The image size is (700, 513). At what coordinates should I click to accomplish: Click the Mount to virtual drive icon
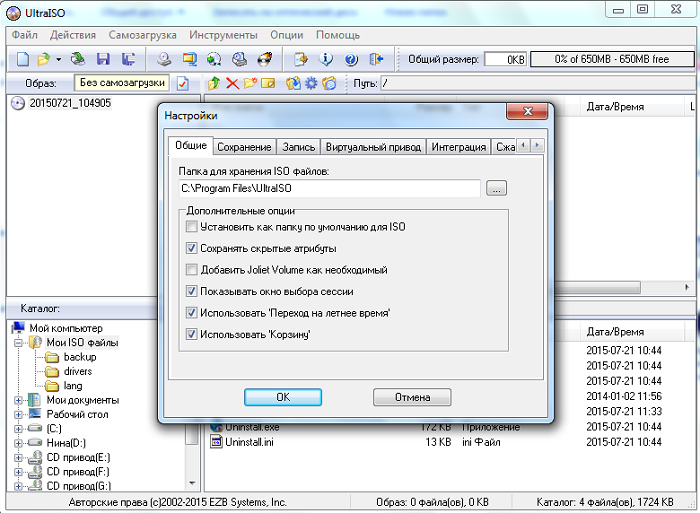click(240, 59)
